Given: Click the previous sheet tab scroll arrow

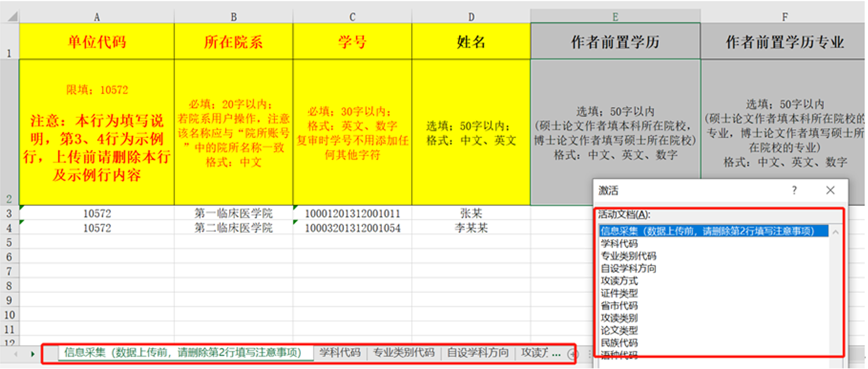Looking at the screenshot, I should (16, 354).
